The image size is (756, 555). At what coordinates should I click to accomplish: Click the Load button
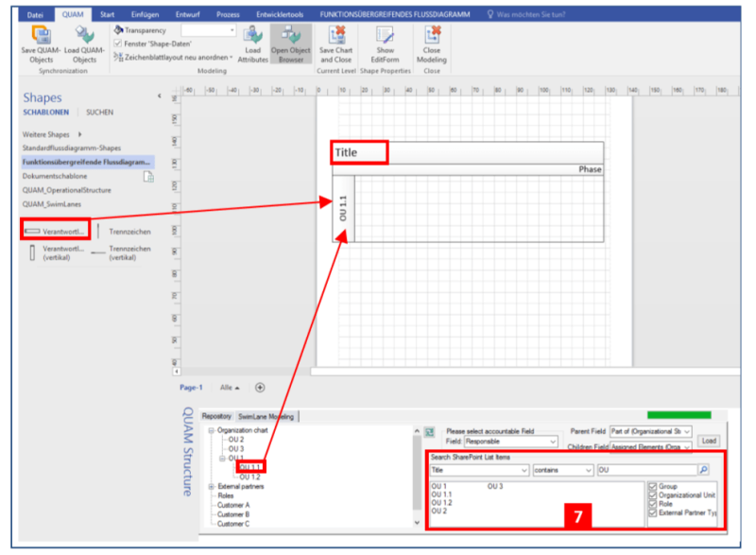(710, 441)
